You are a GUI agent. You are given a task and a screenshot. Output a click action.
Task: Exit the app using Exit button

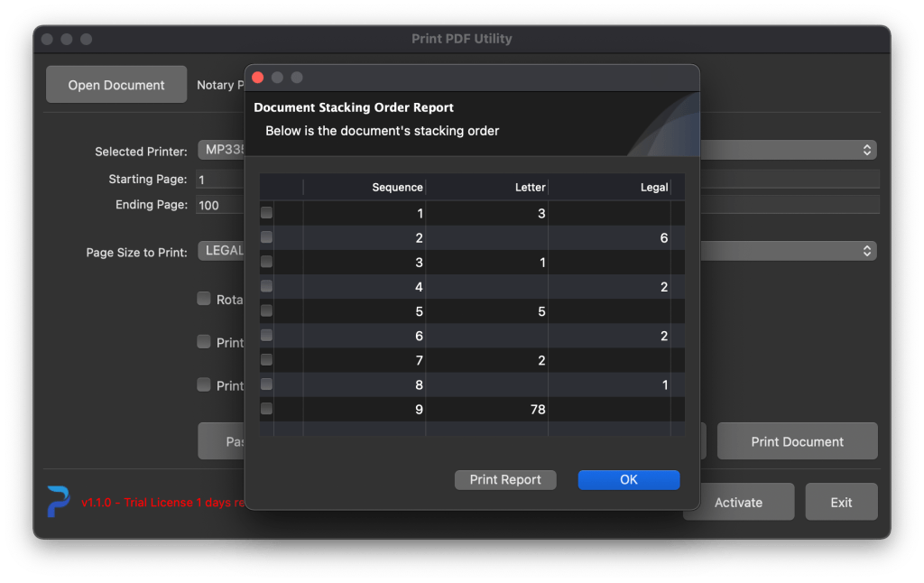[x=841, y=502]
